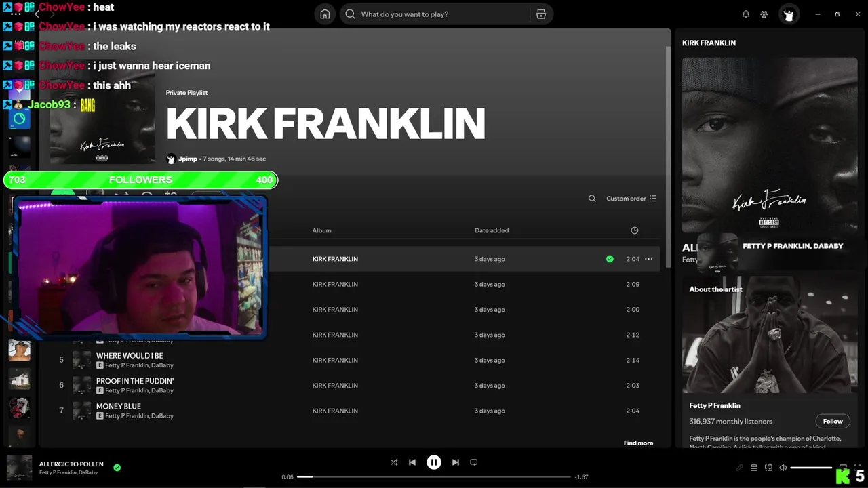Click the KIRK FRANKLIN heading in right panel
Viewport: 868px width, 488px height.
[709, 43]
